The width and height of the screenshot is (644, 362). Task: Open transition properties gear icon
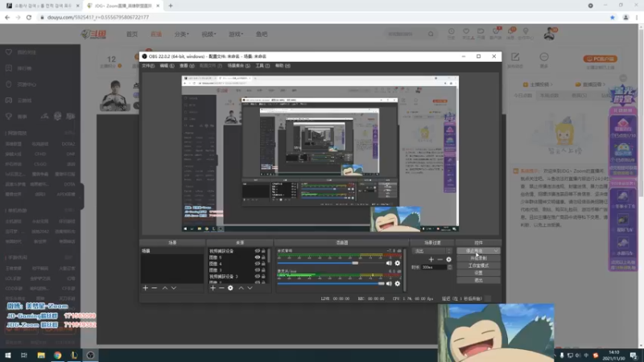[448, 259]
